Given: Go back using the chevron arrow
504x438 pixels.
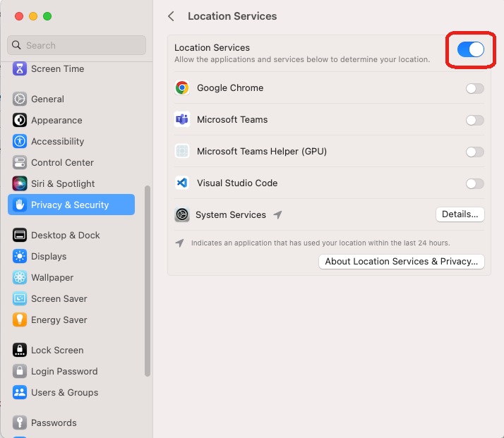Looking at the screenshot, I should 171,16.
